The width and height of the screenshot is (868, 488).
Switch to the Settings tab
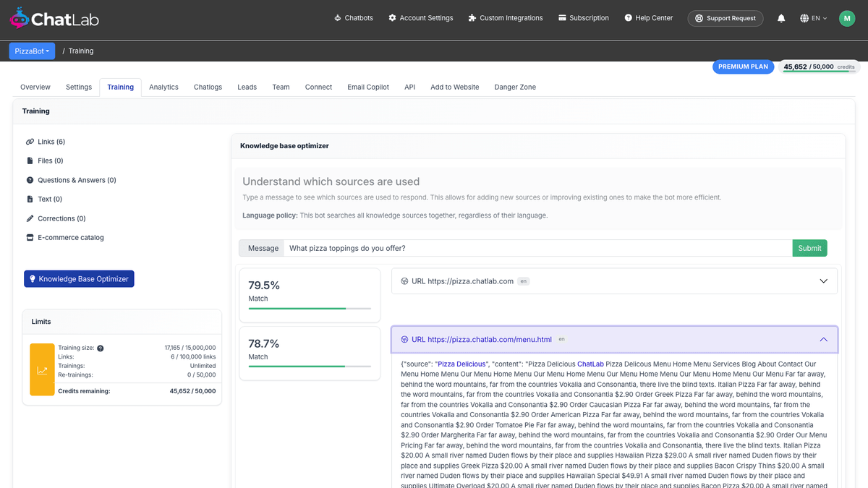[79, 87]
